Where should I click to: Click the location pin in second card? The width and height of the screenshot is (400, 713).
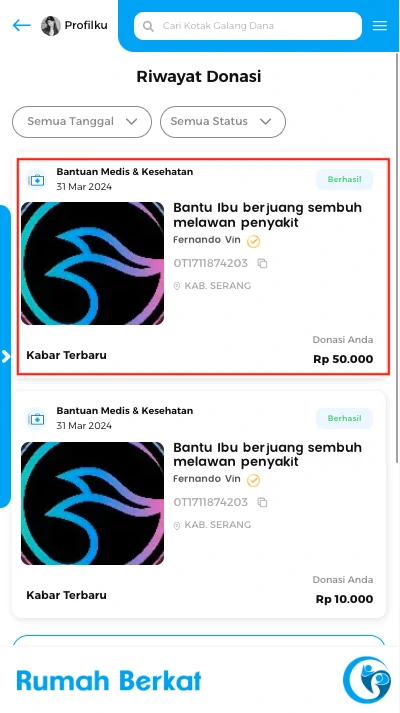[177, 526]
